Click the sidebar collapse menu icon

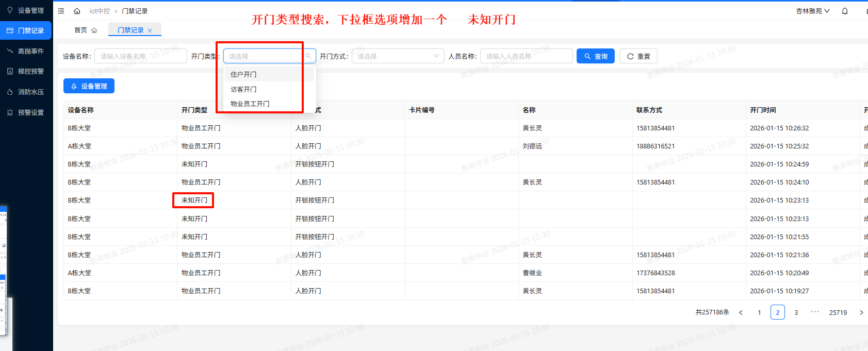pyautogui.click(x=61, y=11)
